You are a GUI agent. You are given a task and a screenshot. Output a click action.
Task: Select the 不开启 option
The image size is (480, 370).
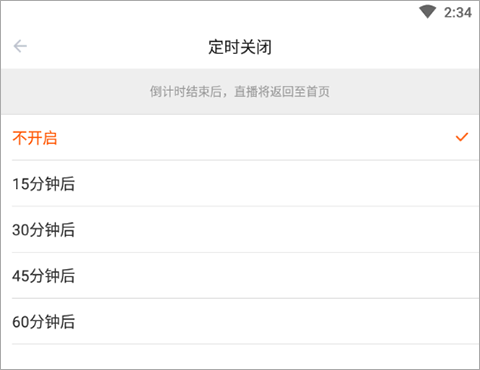[x=240, y=138]
